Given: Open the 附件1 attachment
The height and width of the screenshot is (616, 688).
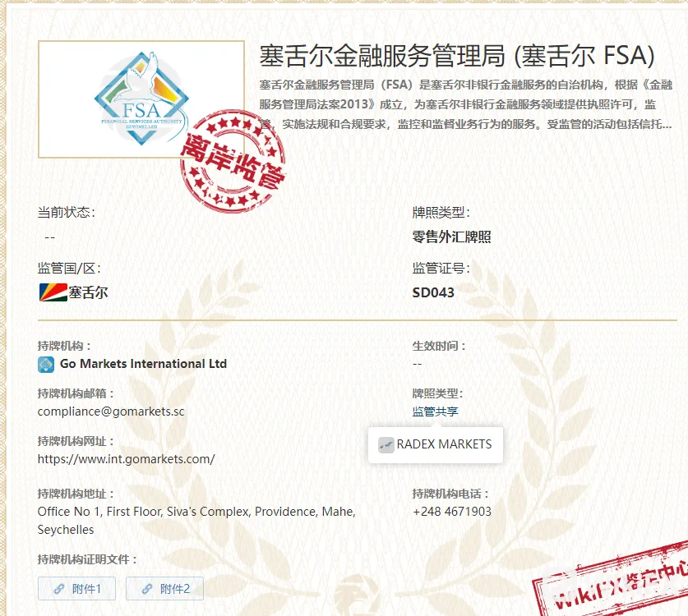Looking at the screenshot, I should coord(76,588).
